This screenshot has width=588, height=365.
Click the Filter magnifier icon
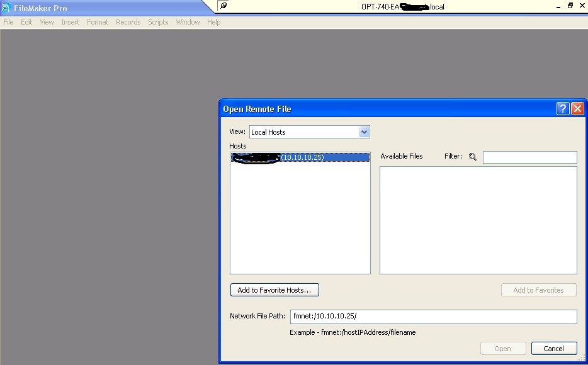tap(473, 157)
